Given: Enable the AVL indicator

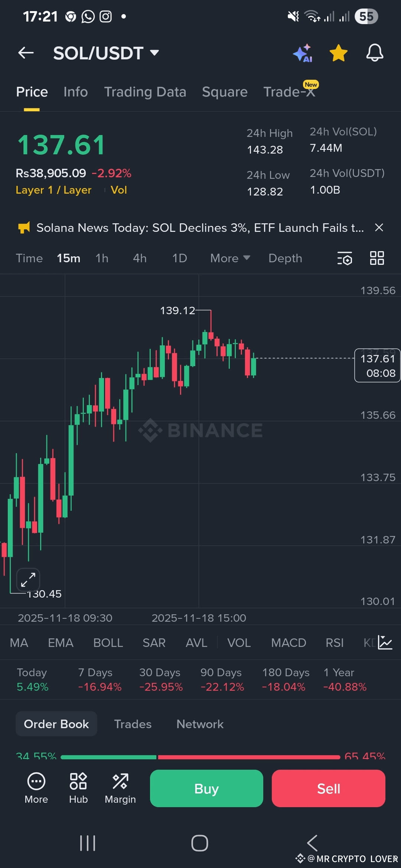Looking at the screenshot, I should pyautogui.click(x=196, y=643).
